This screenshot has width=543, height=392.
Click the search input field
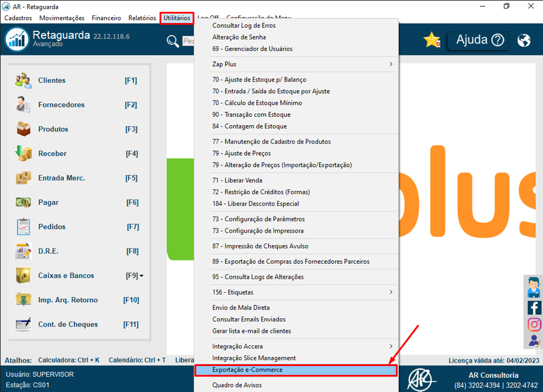tap(188, 41)
